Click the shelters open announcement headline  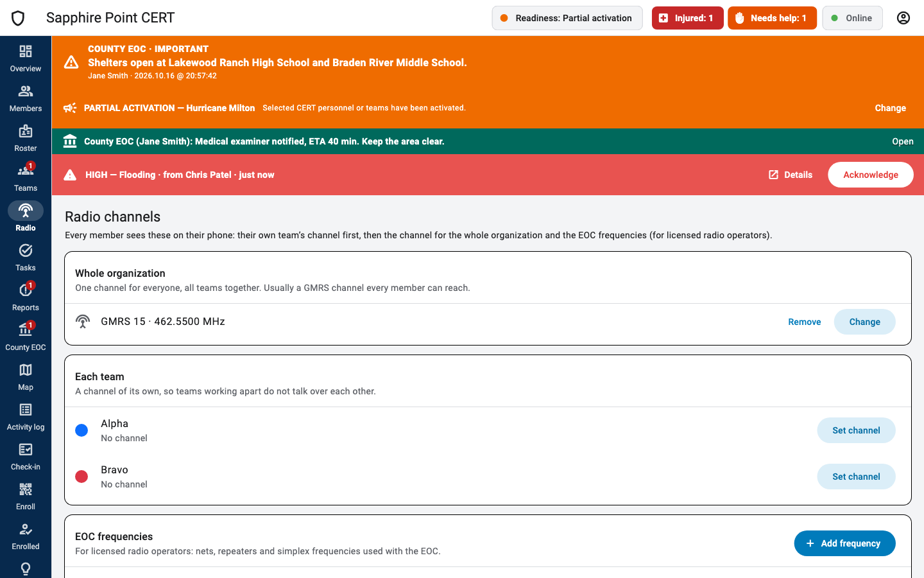click(x=277, y=62)
